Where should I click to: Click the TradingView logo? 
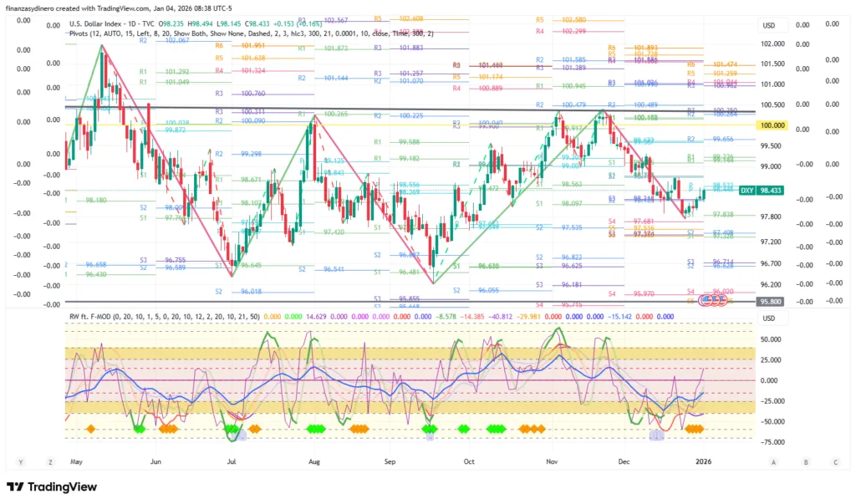click(53, 487)
